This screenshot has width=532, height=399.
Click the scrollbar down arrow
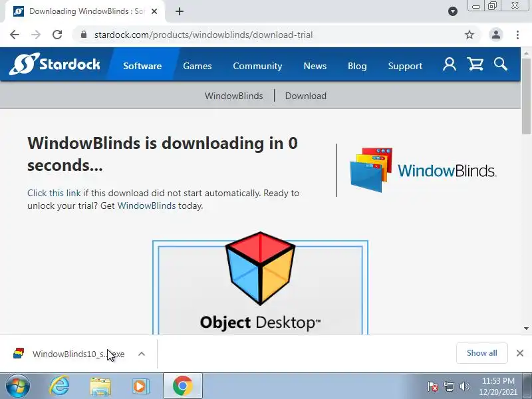[x=526, y=328]
